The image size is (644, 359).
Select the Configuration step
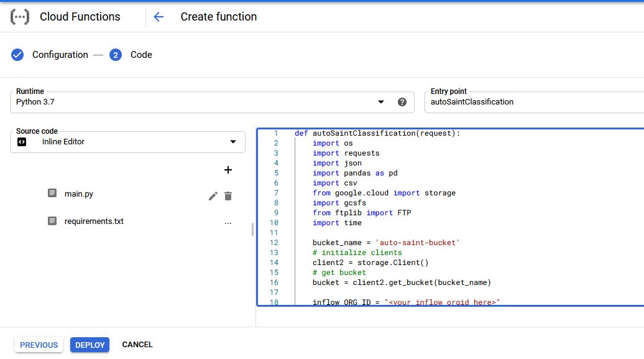tap(60, 55)
